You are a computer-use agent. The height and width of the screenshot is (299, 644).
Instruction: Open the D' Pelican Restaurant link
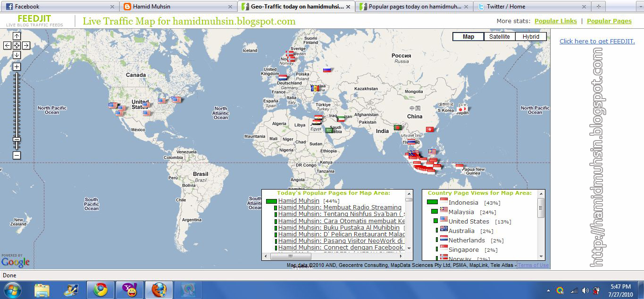pos(342,234)
